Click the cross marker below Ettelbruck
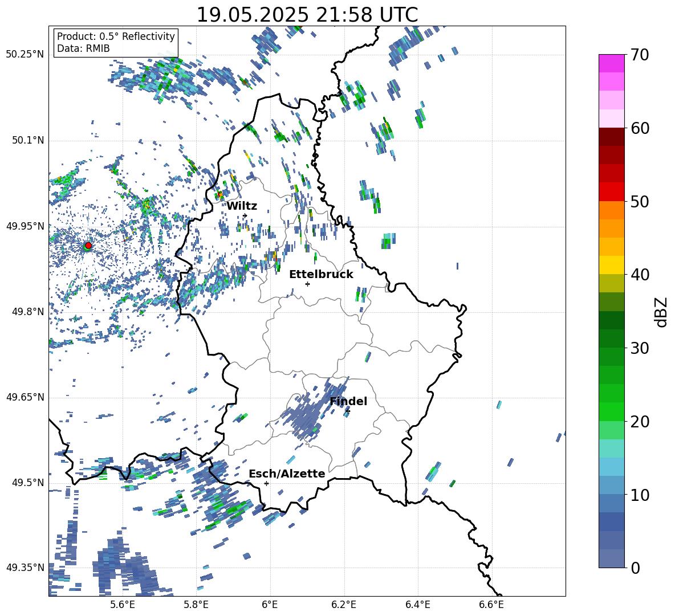Image resolution: width=675 pixels, height=616 pixels. 307,284
